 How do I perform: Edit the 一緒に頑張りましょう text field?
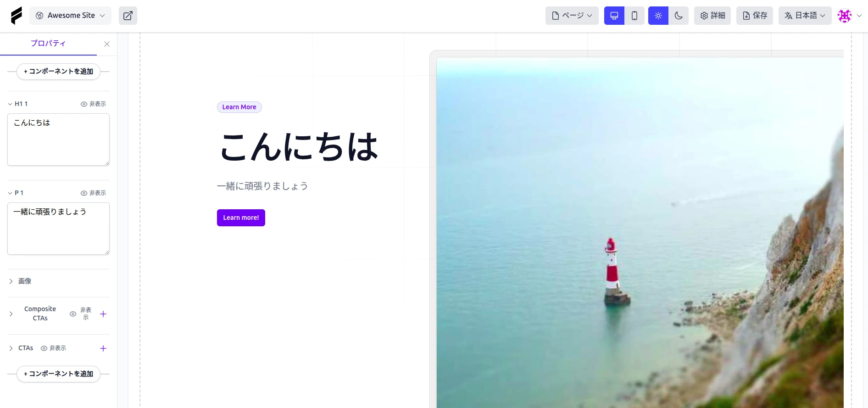tap(58, 229)
